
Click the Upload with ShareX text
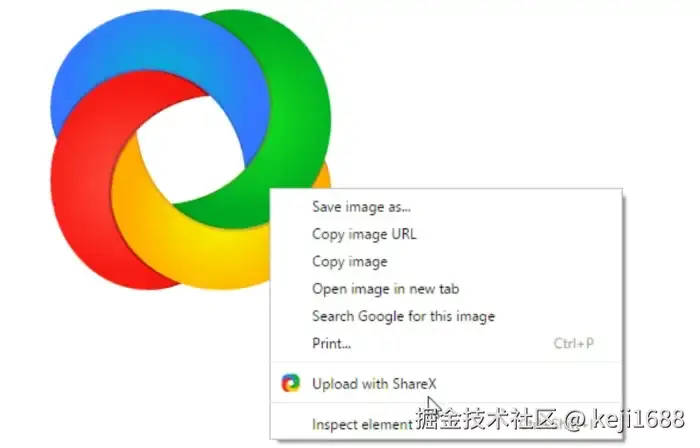pyautogui.click(x=374, y=384)
